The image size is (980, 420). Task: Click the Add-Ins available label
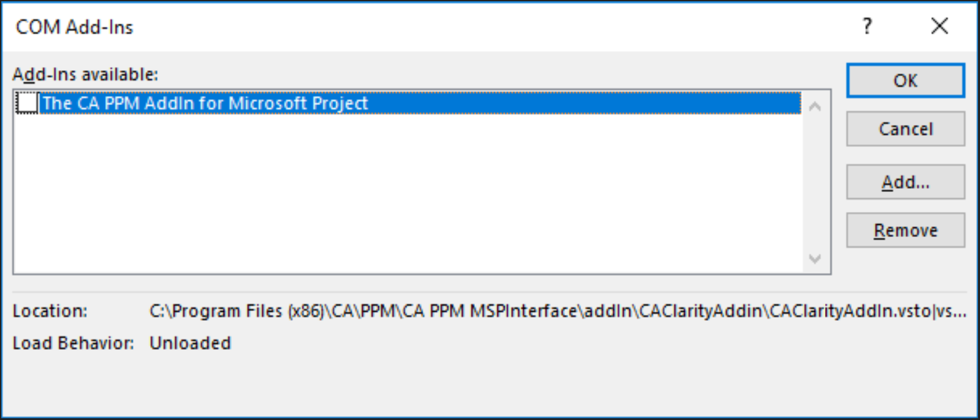pyautogui.click(x=85, y=75)
